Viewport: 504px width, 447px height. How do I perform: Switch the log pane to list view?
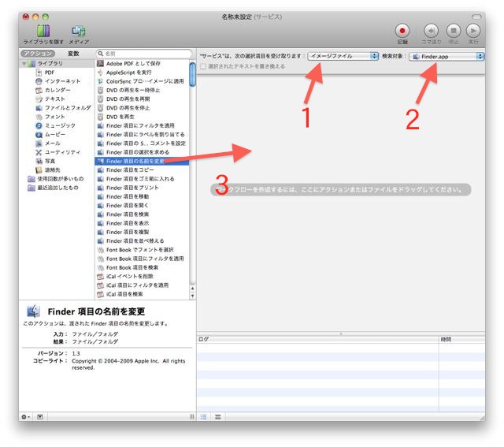(204, 415)
